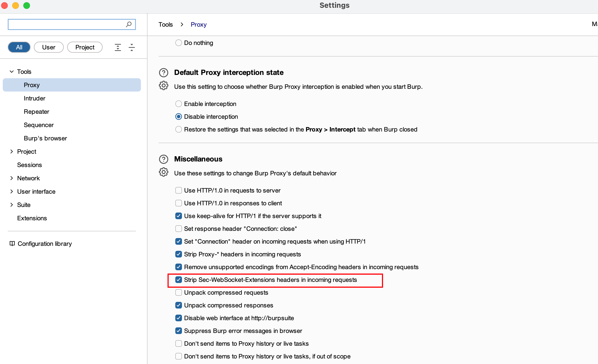The image size is (598, 364).
Task: Enable Unpack compressed requests checkbox
Action: click(179, 292)
